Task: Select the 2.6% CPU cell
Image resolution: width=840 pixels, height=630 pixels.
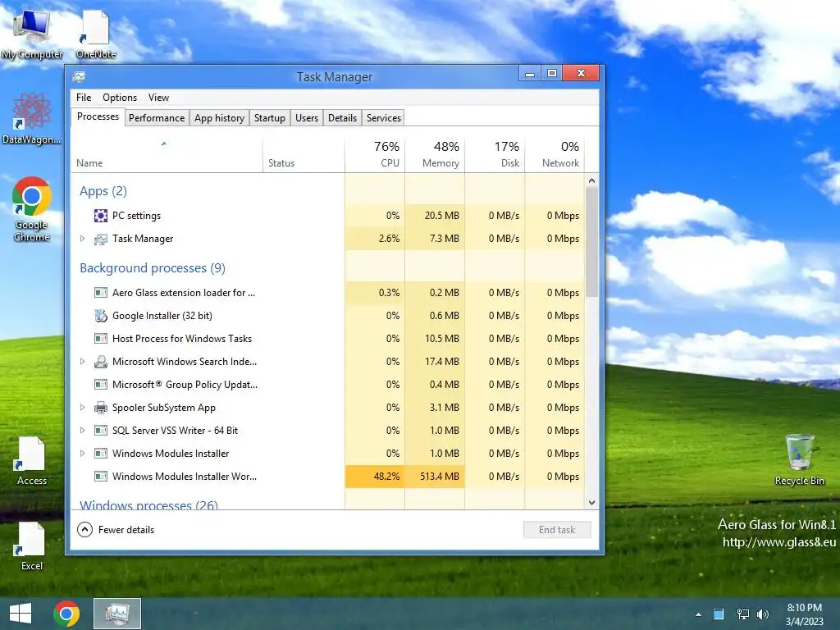Action: point(374,239)
